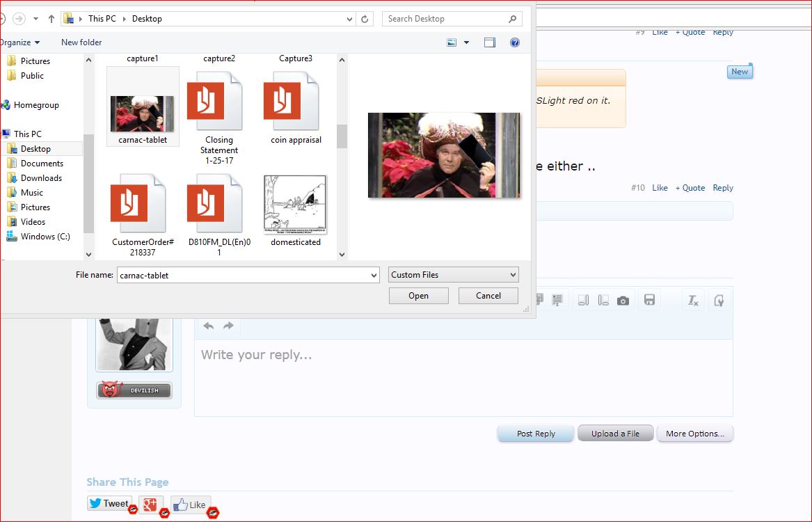Click Desktop in the address breadcrumb
Screen dimensions: 812x522
pos(147,19)
